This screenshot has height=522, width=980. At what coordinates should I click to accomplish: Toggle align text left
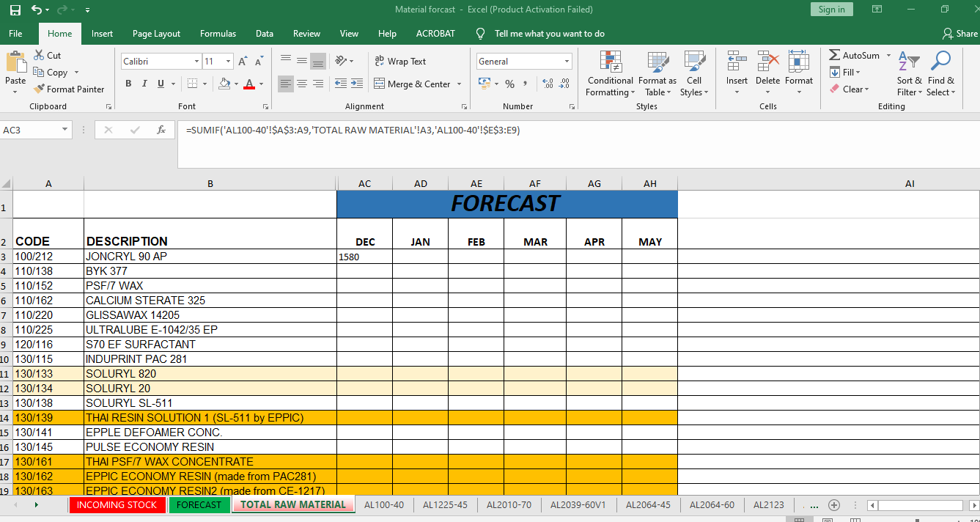click(285, 84)
